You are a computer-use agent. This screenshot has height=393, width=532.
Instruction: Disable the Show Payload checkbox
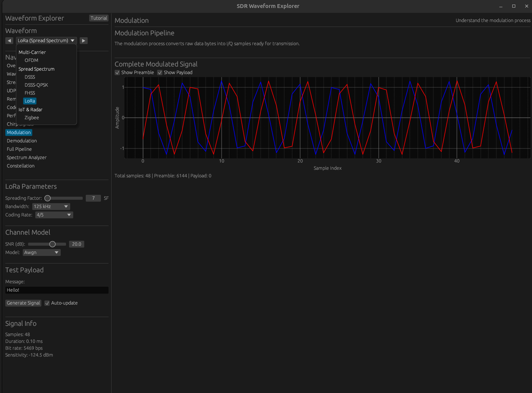point(160,72)
